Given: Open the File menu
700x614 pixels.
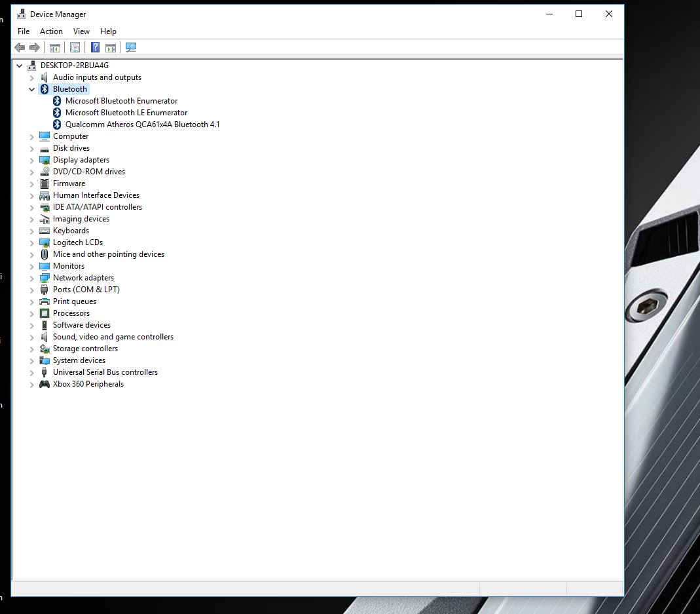Looking at the screenshot, I should (24, 31).
